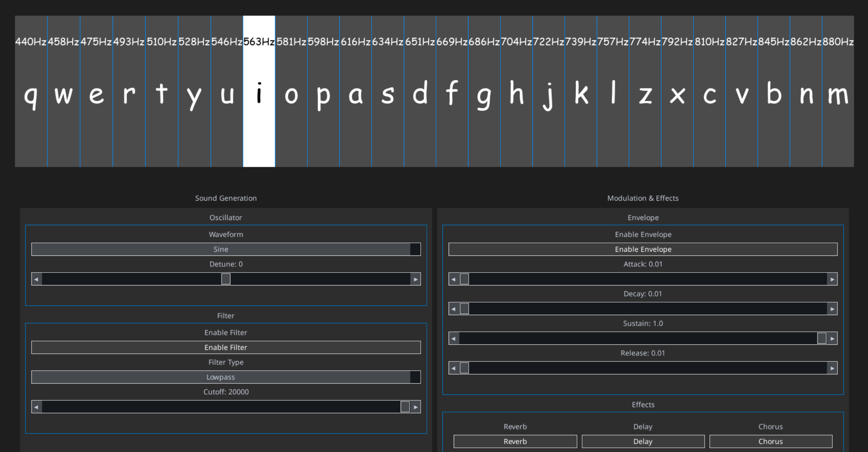The height and width of the screenshot is (452, 868).
Task: Turn on the Delay effect button
Action: [643, 441]
